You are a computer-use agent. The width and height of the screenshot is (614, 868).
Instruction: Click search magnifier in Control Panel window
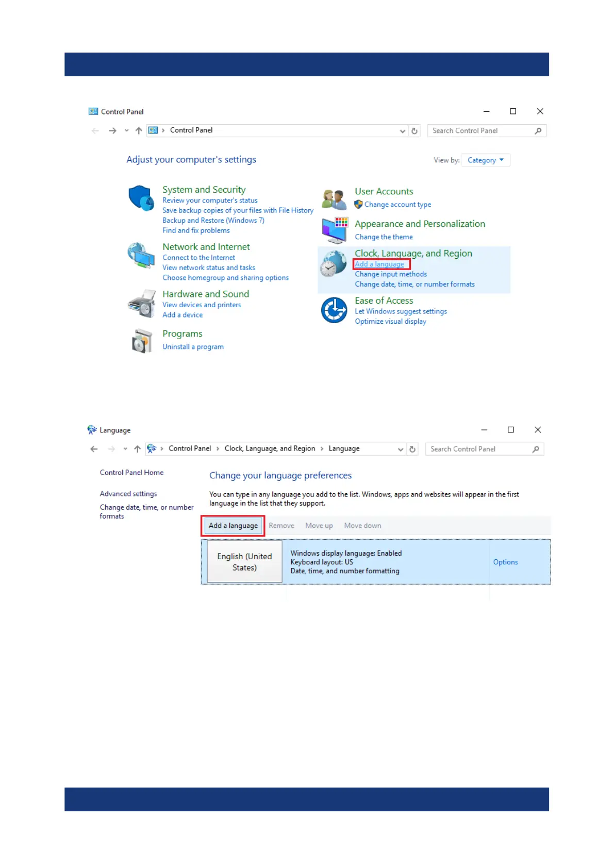pyautogui.click(x=538, y=131)
